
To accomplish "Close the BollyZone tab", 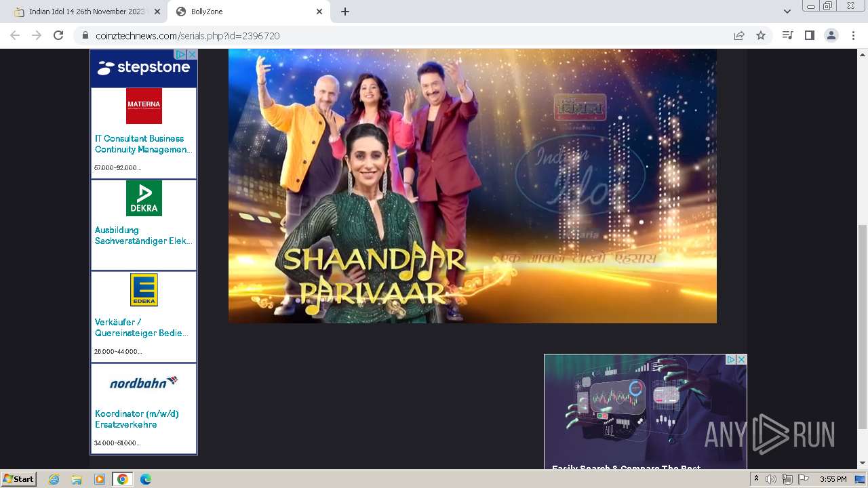I will (x=319, y=12).
